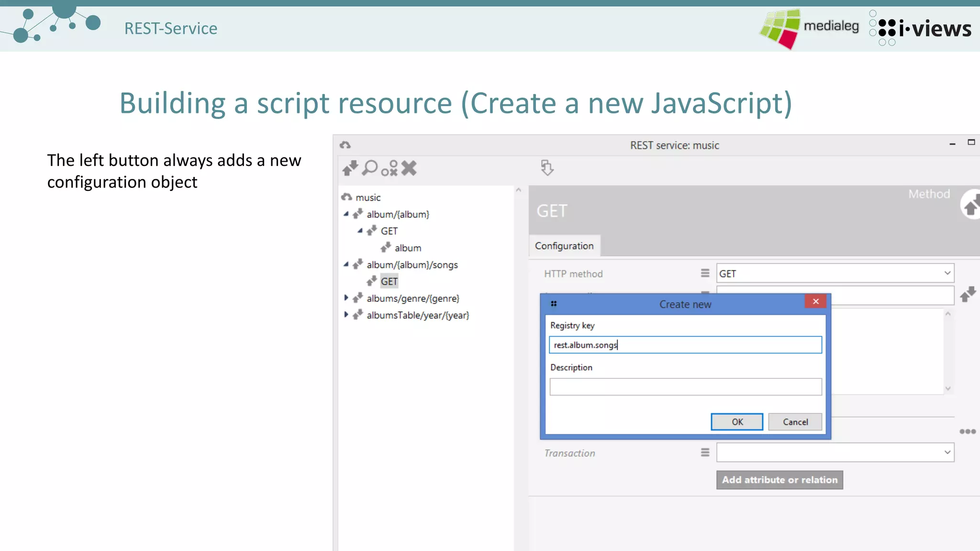Screen dimensions: 980x551
Task: Click the HTTP method label
Action: pyautogui.click(x=573, y=274)
